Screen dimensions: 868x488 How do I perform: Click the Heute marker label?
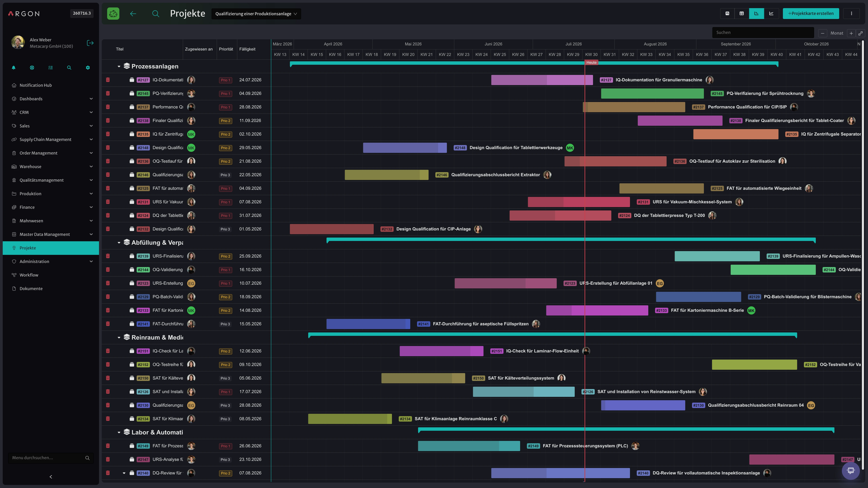pyautogui.click(x=591, y=62)
